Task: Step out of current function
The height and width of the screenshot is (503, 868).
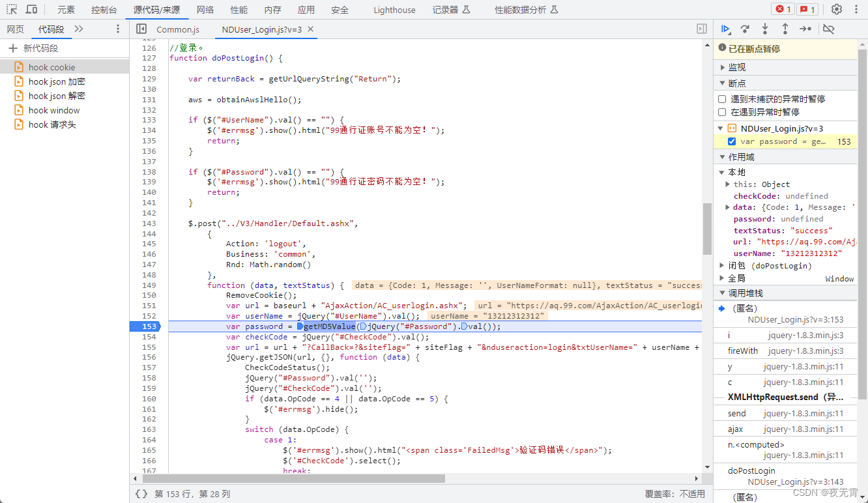Action: coord(785,29)
